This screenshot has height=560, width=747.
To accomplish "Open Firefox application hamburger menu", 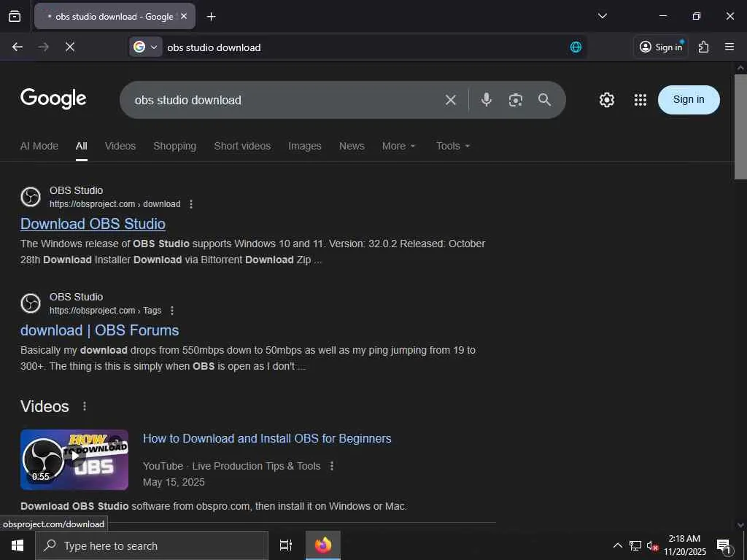I will tap(729, 47).
